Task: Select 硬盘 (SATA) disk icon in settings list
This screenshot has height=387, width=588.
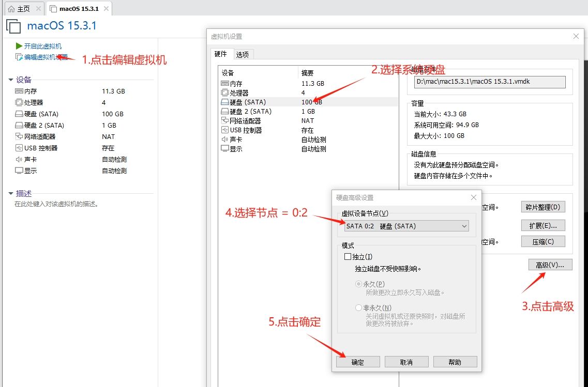Action: 224,102
